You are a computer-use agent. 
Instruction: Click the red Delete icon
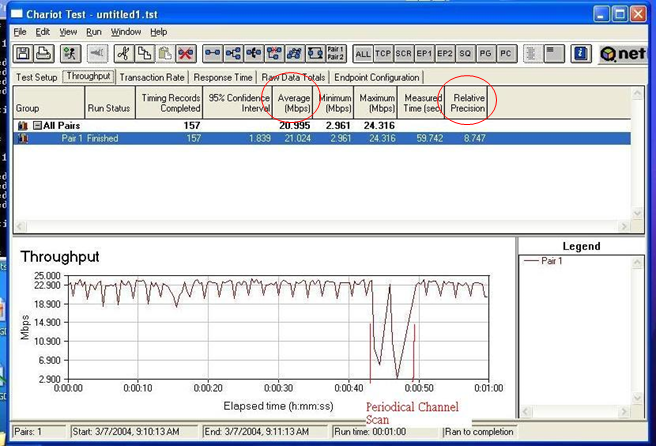pyautogui.click(x=186, y=54)
